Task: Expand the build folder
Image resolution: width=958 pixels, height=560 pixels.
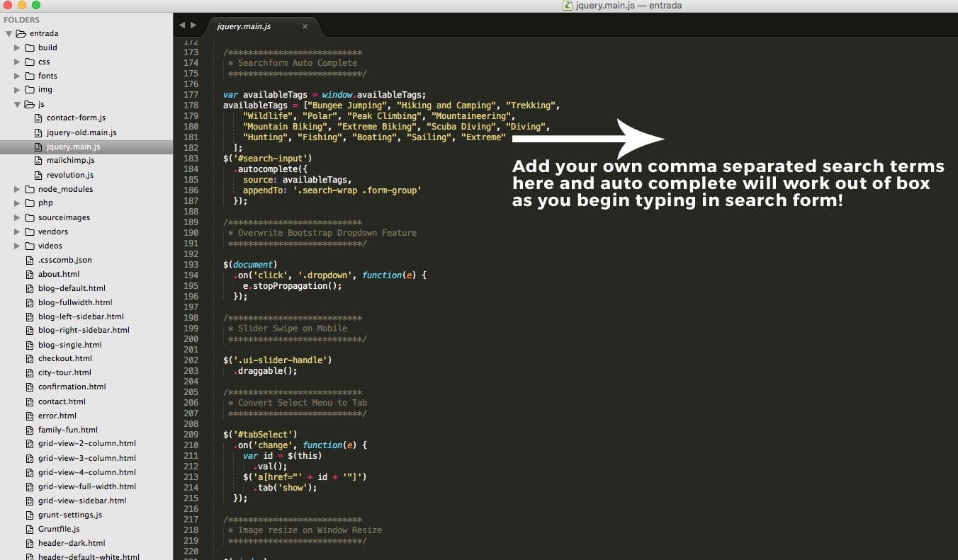Action: 18,47
